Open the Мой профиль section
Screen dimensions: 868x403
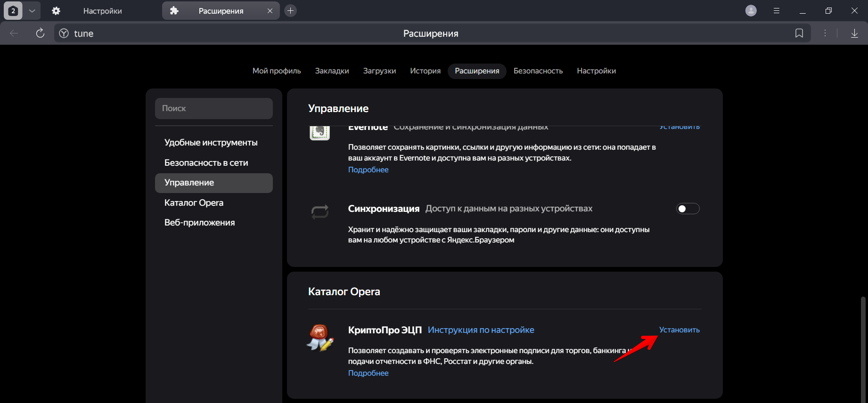pyautogui.click(x=277, y=71)
